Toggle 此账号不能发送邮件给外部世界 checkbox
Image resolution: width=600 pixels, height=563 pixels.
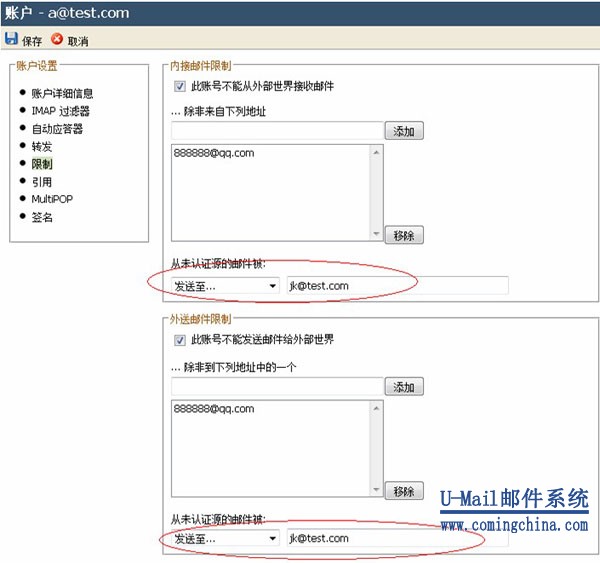point(180,340)
